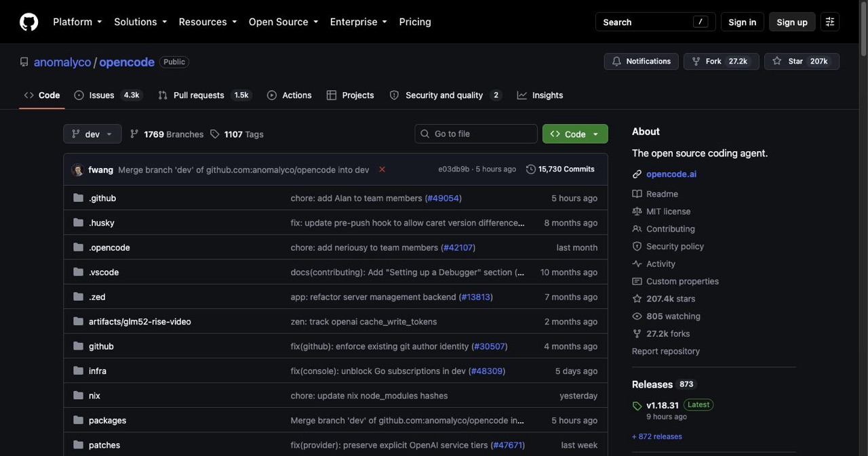This screenshot has width=868, height=456.
Task: Open pull request #49054 link
Action: pos(443,198)
